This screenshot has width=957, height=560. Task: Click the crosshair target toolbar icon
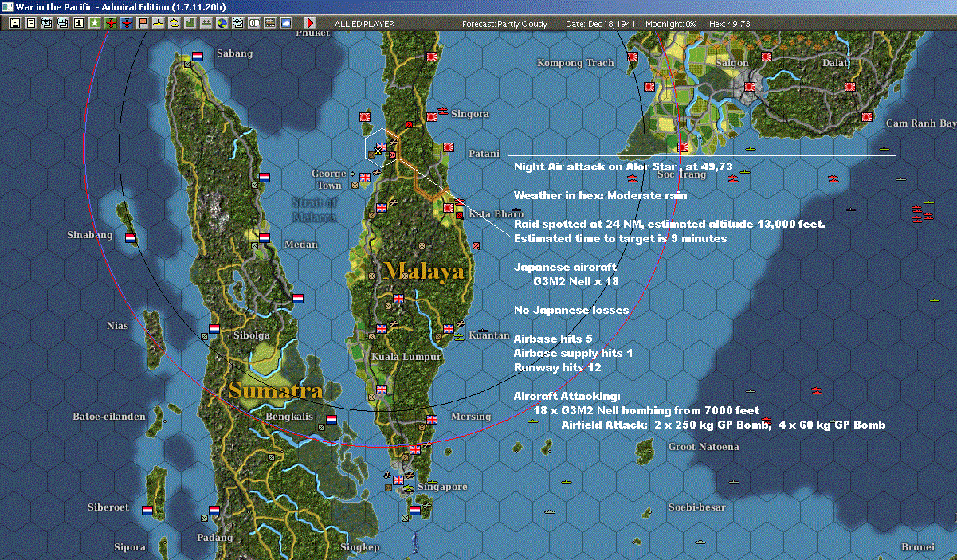click(x=237, y=23)
